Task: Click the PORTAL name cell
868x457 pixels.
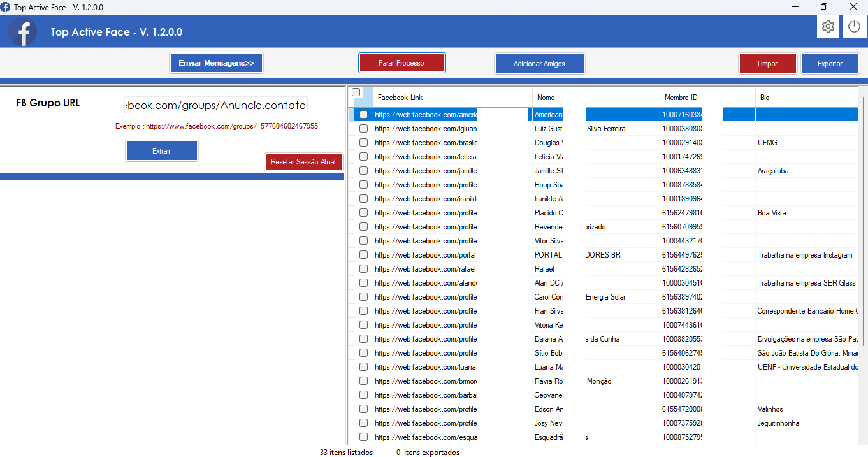Action: tap(596, 255)
